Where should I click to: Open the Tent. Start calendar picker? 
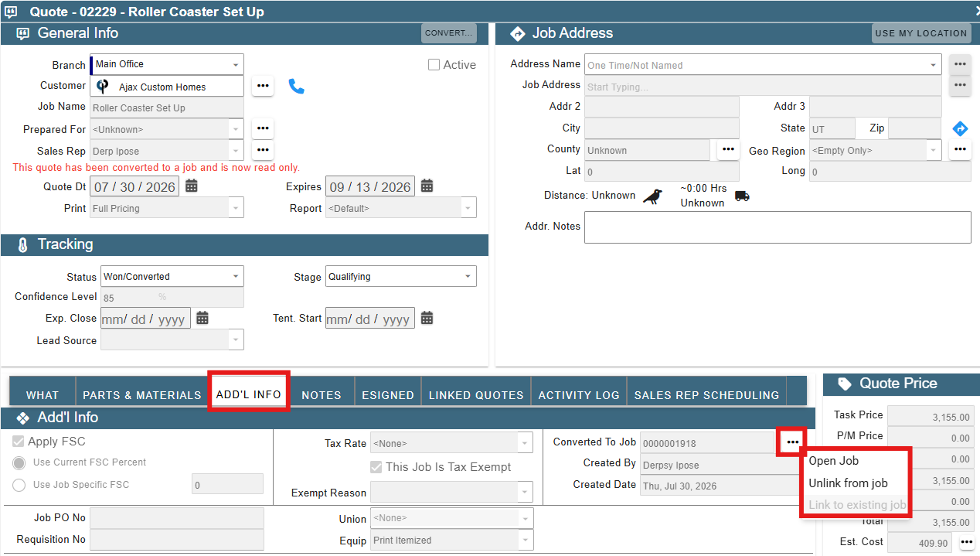(x=427, y=318)
